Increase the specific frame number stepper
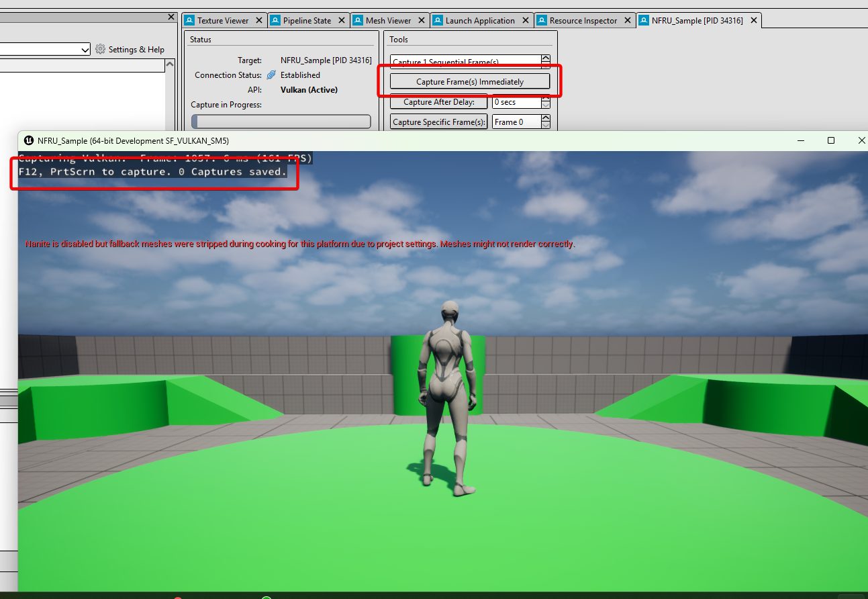 pos(545,118)
